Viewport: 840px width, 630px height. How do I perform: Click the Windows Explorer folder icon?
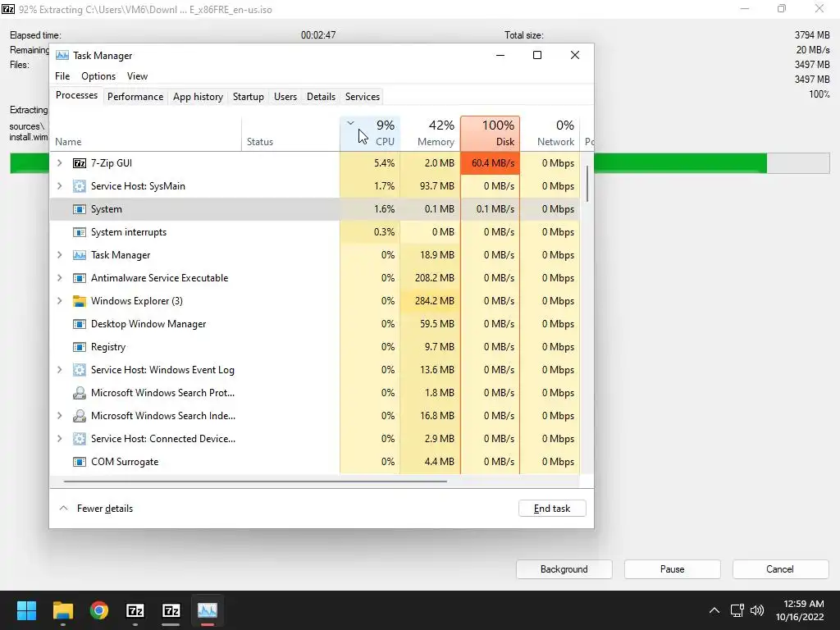(x=80, y=301)
